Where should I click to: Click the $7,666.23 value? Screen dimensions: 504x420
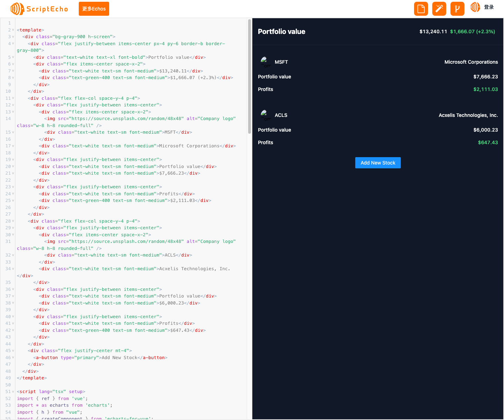coord(486,77)
